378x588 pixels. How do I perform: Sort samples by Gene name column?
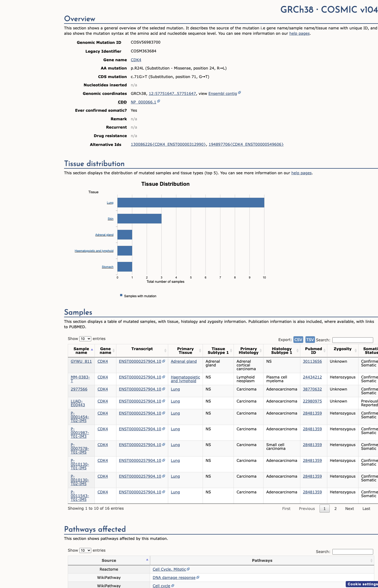point(105,351)
